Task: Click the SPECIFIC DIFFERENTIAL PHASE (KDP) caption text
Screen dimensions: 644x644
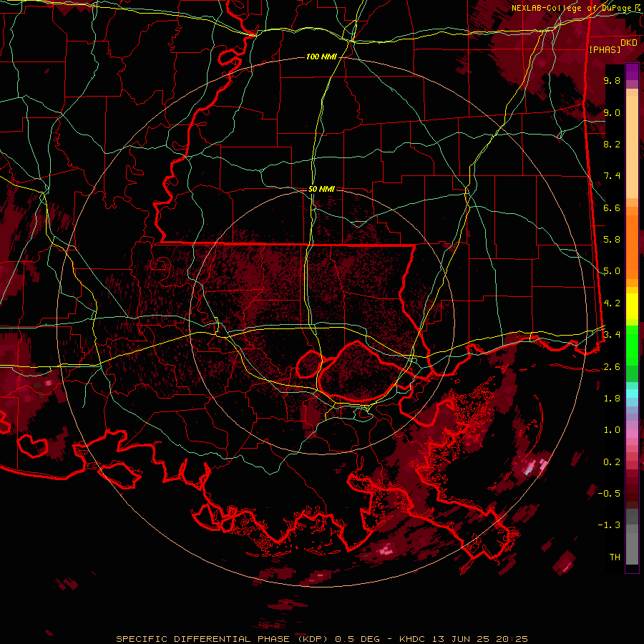Action: click(223, 639)
